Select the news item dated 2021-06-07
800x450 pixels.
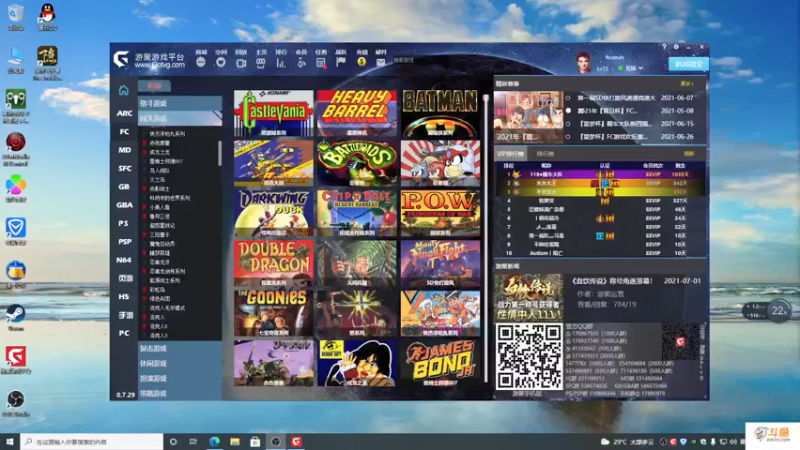(x=635, y=97)
